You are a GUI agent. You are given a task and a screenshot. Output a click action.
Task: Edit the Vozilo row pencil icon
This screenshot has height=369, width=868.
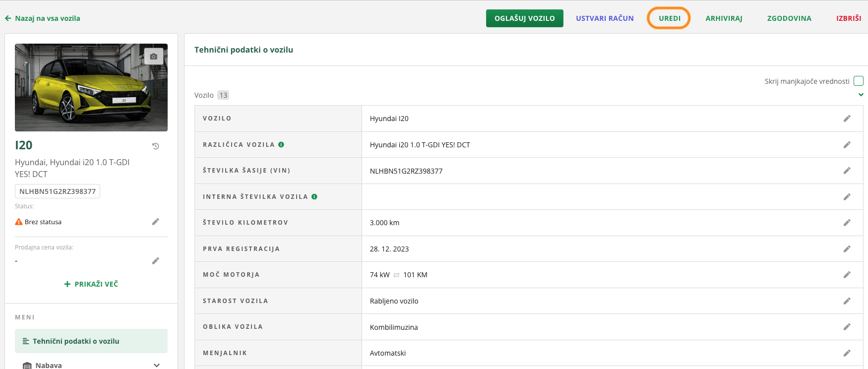pos(847,119)
